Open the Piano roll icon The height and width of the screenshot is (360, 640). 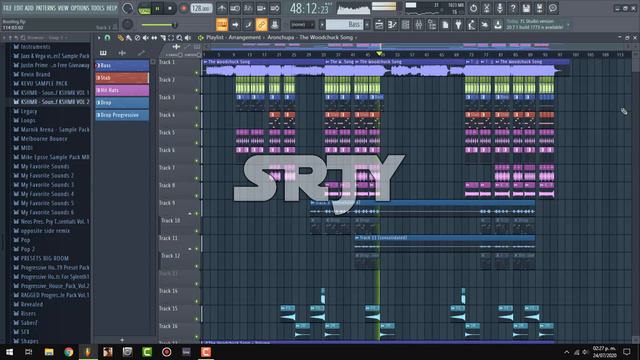pyautogui.click(x=392, y=25)
